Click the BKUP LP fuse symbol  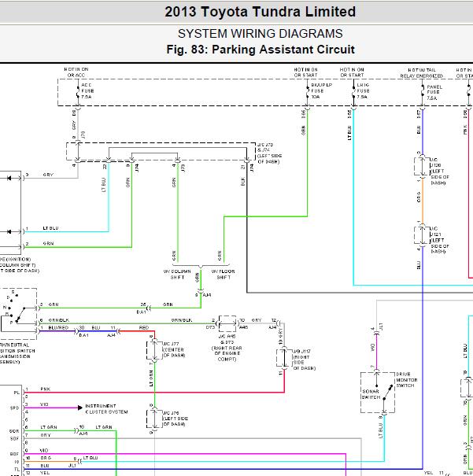[x=308, y=92]
